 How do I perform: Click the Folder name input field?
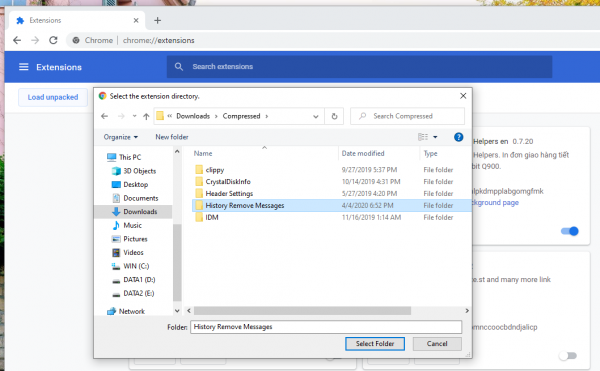point(326,327)
